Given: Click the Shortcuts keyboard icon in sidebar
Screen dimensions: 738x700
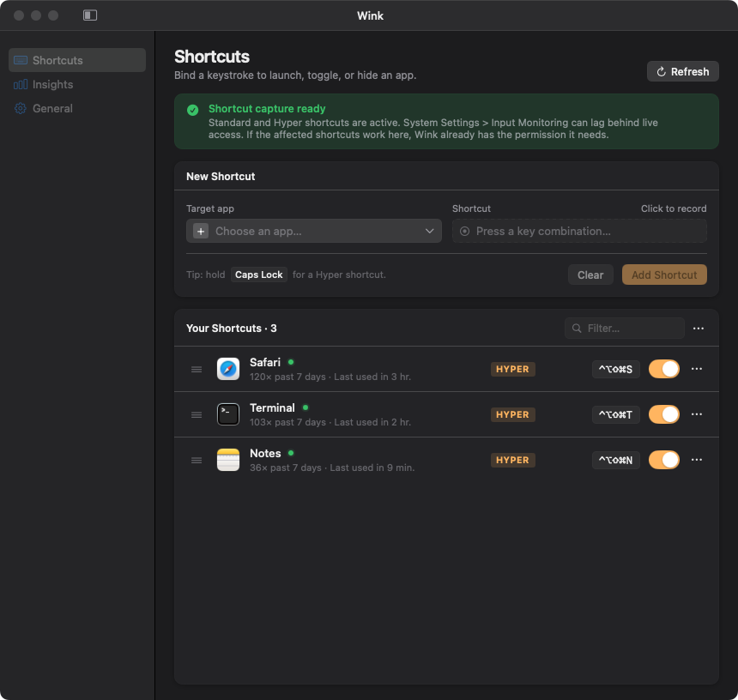Looking at the screenshot, I should point(21,60).
